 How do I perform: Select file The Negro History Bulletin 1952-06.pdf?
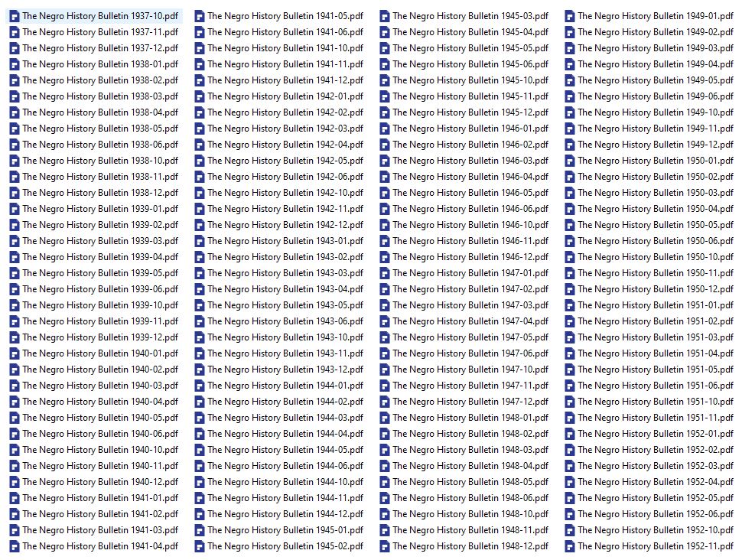(655, 514)
